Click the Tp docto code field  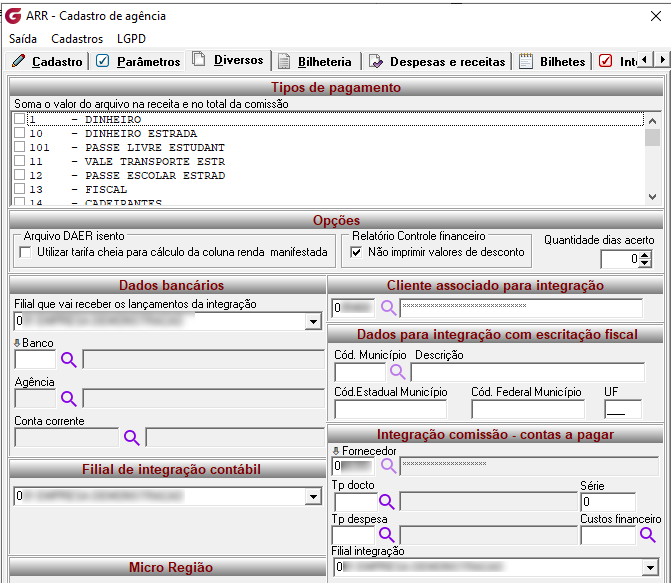click(355, 502)
